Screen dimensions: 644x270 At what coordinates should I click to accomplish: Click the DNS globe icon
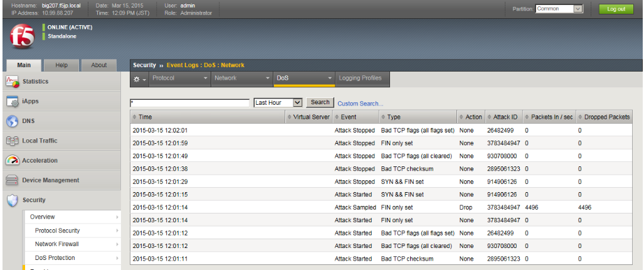(x=13, y=121)
